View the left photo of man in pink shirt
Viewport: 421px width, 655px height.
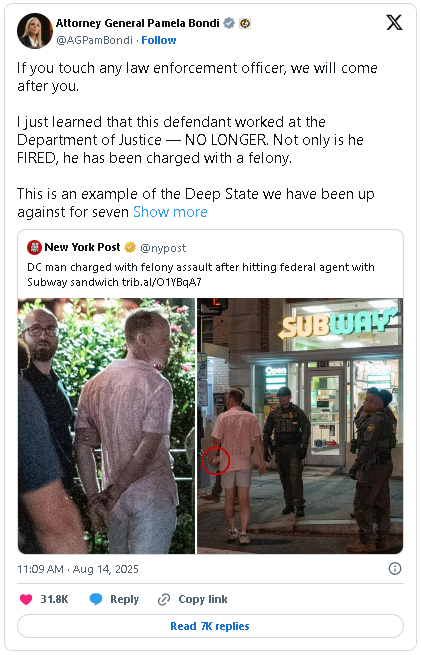107,426
